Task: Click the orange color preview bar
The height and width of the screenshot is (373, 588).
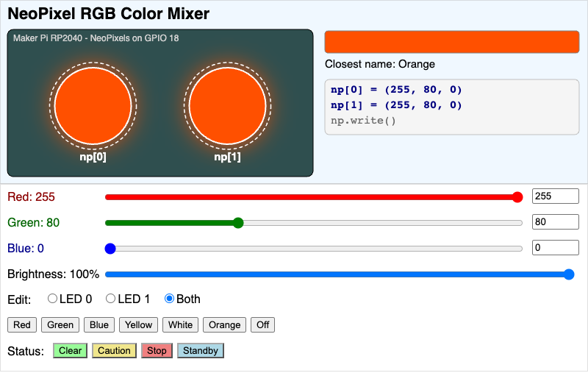Action: pyautogui.click(x=452, y=42)
